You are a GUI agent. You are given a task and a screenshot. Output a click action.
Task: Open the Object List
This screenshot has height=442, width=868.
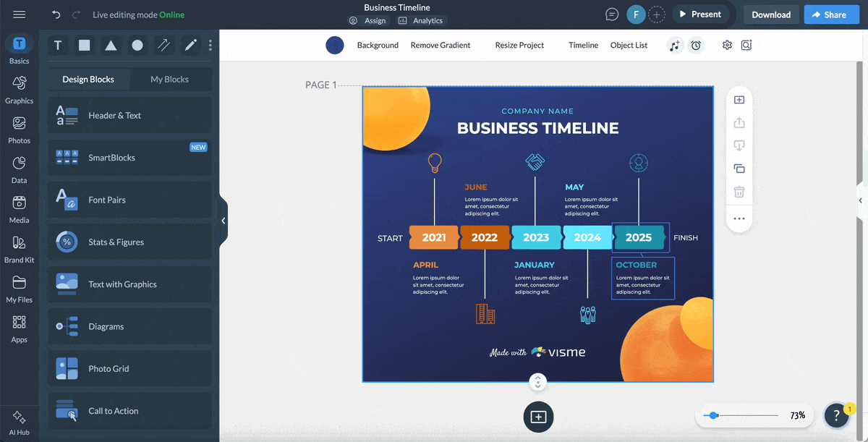[629, 45]
